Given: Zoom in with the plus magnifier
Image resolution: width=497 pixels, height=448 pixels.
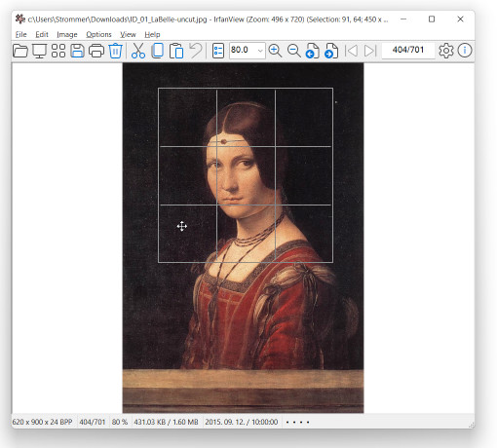Looking at the screenshot, I should coord(275,51).
